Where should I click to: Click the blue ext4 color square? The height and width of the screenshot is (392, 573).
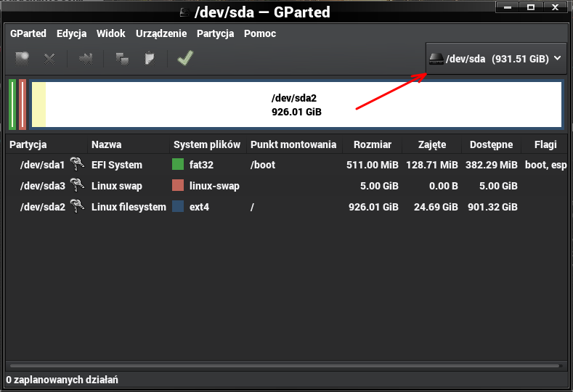coord(178,206)
